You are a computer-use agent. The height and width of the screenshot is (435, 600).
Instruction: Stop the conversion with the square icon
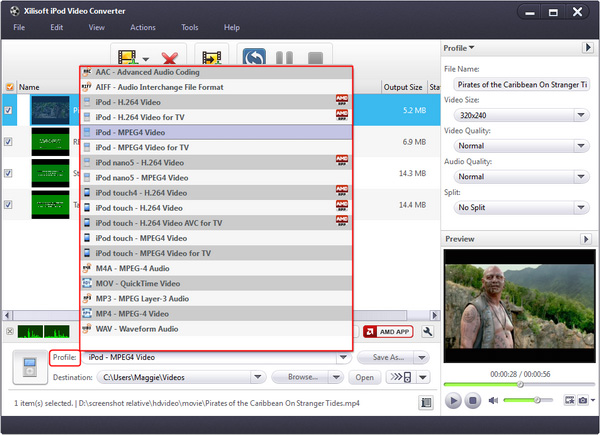315,58
